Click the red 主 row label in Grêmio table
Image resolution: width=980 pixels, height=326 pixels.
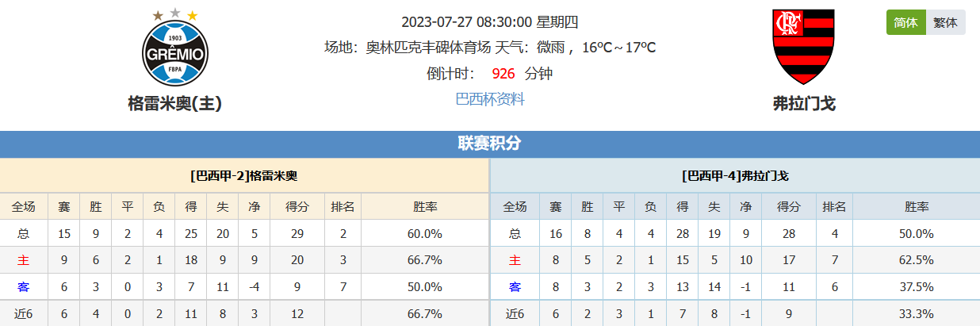pos(24,260)
